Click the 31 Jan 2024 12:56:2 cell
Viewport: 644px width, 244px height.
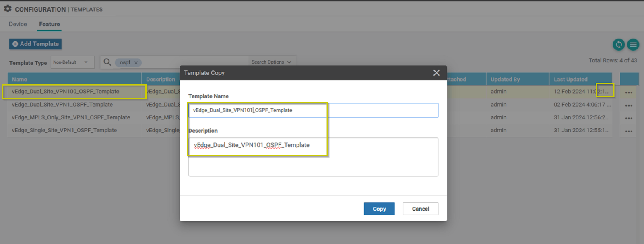[582, 117]
